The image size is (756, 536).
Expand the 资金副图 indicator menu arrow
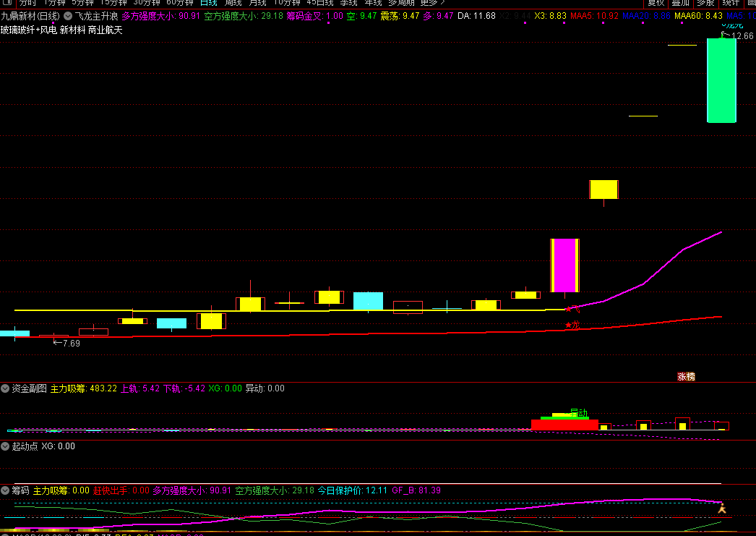pyautogui.click(x=5, y=388)
